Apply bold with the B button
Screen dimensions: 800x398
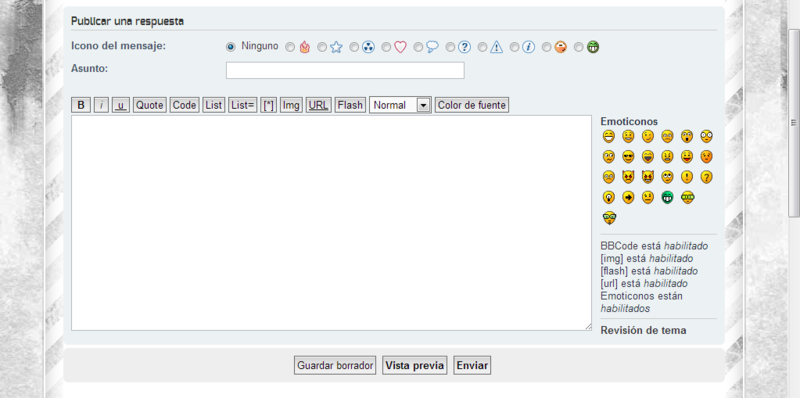pos(81,105)
